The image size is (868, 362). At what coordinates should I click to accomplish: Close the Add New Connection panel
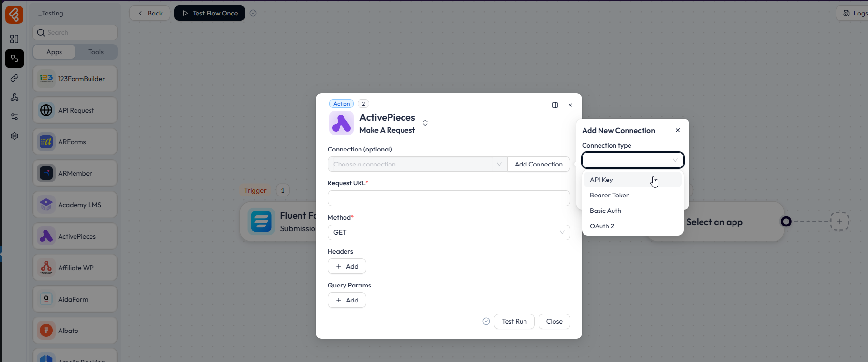678,130
